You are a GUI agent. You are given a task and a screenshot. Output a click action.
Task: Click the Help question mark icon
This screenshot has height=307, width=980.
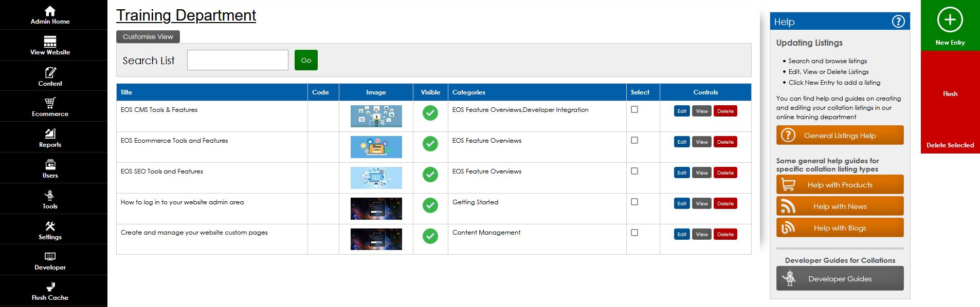tap(898, 22)
